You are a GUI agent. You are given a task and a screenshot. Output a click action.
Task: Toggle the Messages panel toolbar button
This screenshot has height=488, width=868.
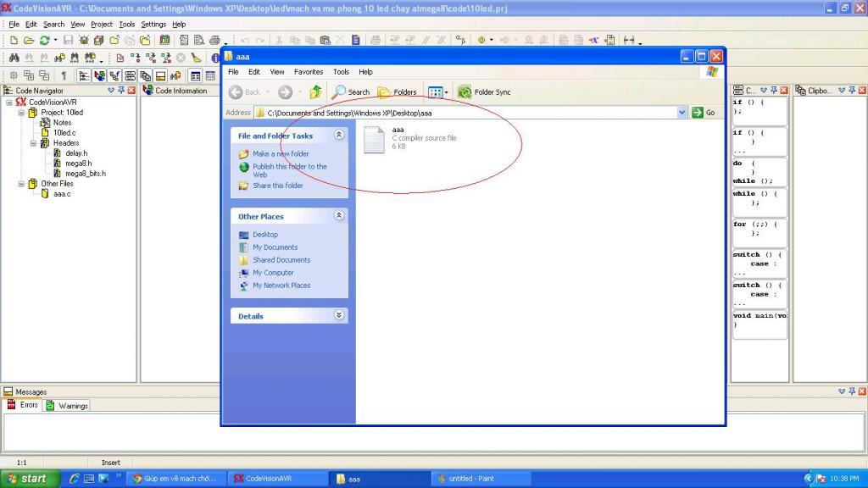point(160,75)
